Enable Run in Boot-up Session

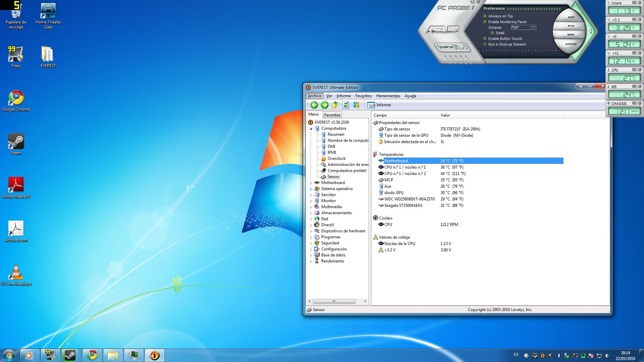(485, 44)
